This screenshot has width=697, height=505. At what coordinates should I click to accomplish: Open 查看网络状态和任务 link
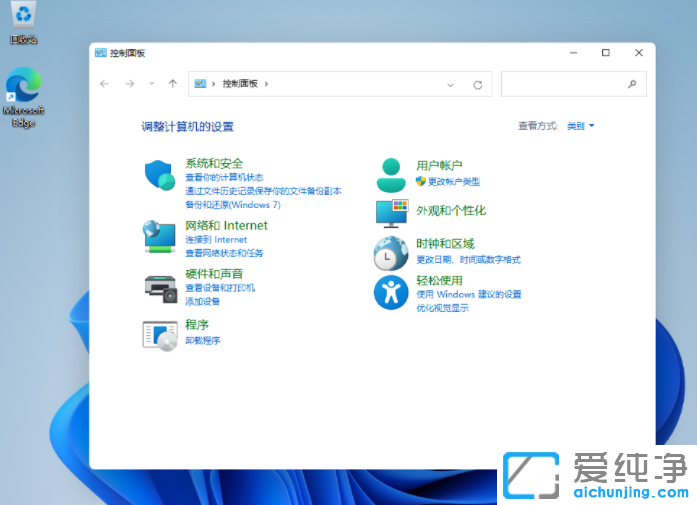(224, 253)
